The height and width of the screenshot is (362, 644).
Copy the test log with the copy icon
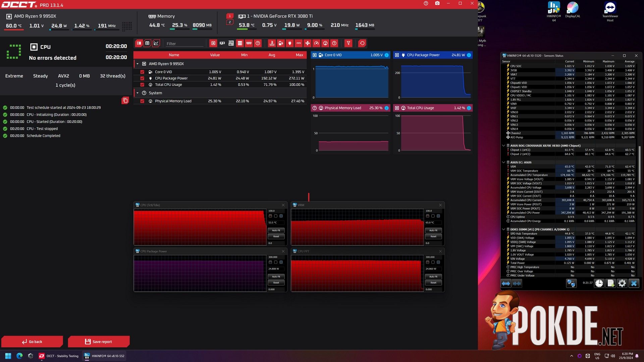pos(125,101)
